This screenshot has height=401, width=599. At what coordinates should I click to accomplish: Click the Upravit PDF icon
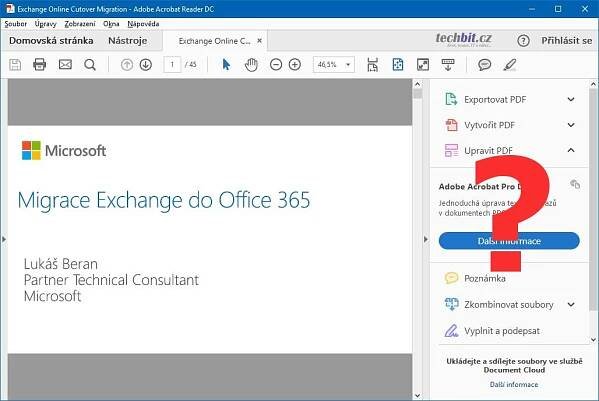click(451, 150)
